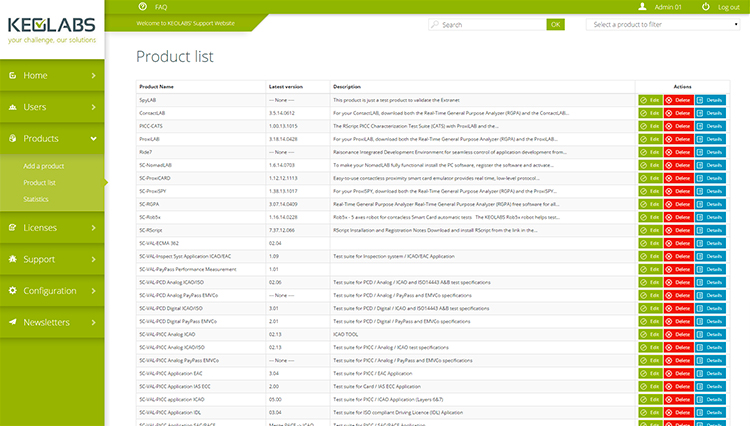Expand the Licenses menu chevron
750x426 pixels.
93,228
